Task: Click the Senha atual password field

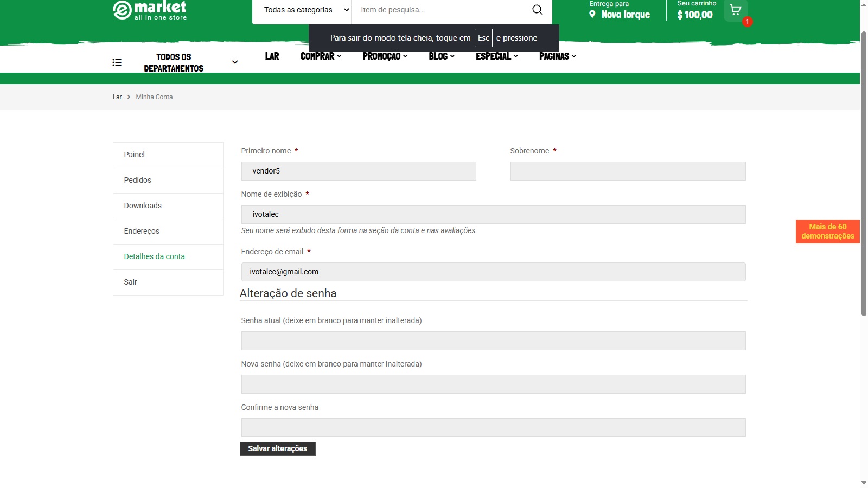Action: point(493,341)
